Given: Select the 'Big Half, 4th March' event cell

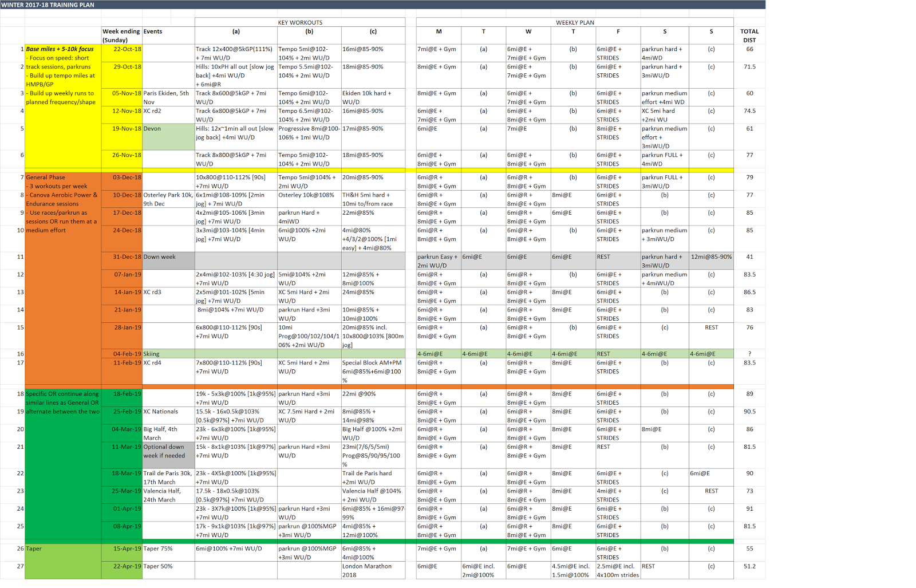Looking at the screenshot, I should click(168, 433).
